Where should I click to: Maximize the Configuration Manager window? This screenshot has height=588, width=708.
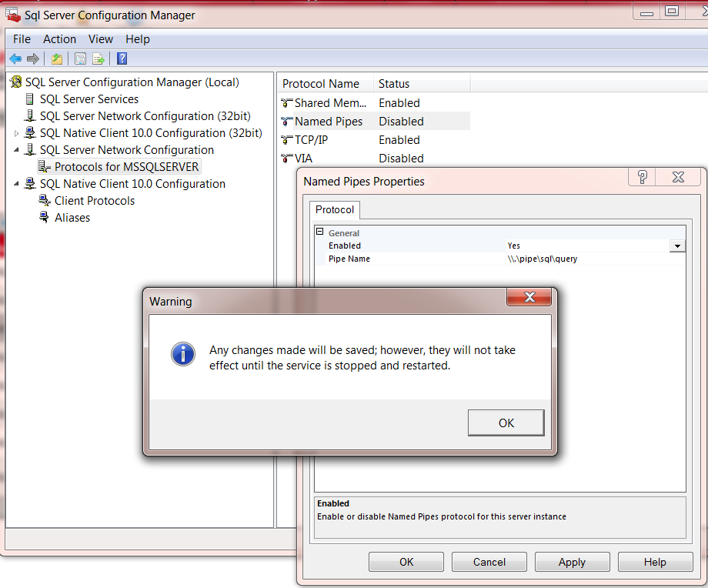tap(672, 11)
